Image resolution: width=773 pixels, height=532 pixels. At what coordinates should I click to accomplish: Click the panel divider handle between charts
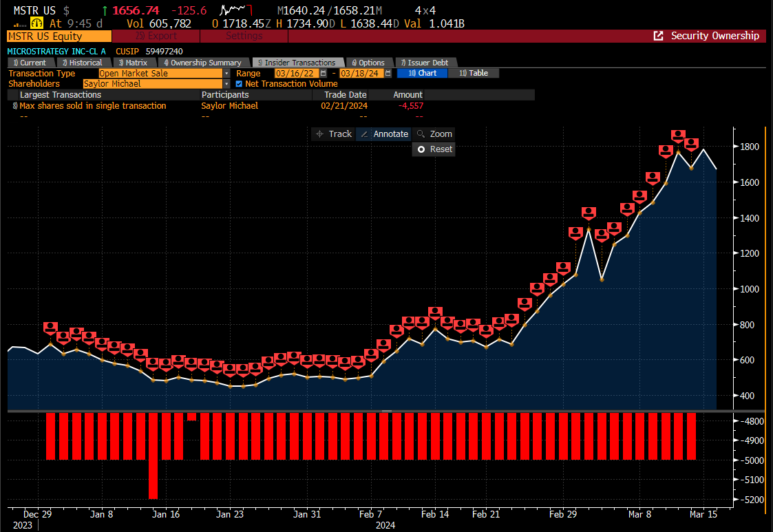click(387, 411)
